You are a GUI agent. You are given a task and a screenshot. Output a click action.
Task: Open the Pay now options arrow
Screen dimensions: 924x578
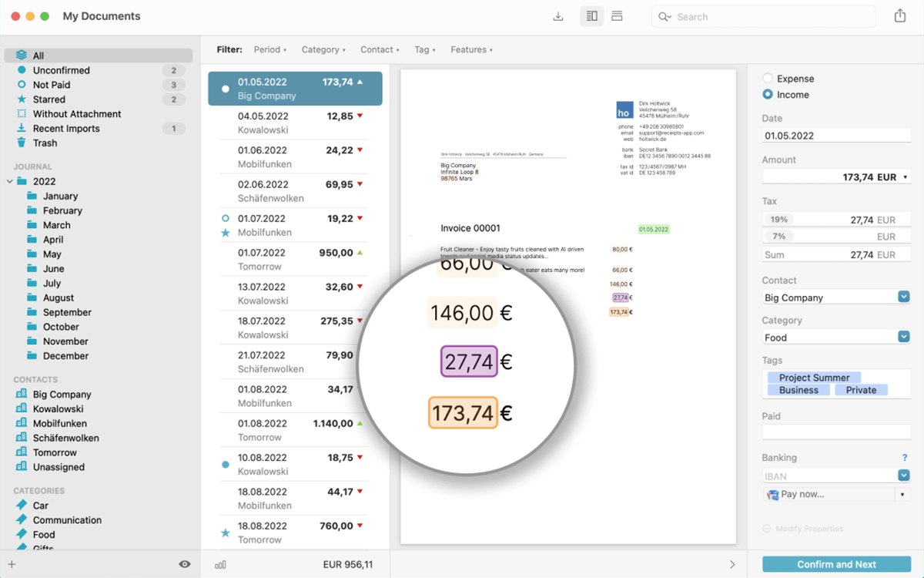[x=902, y=495]
